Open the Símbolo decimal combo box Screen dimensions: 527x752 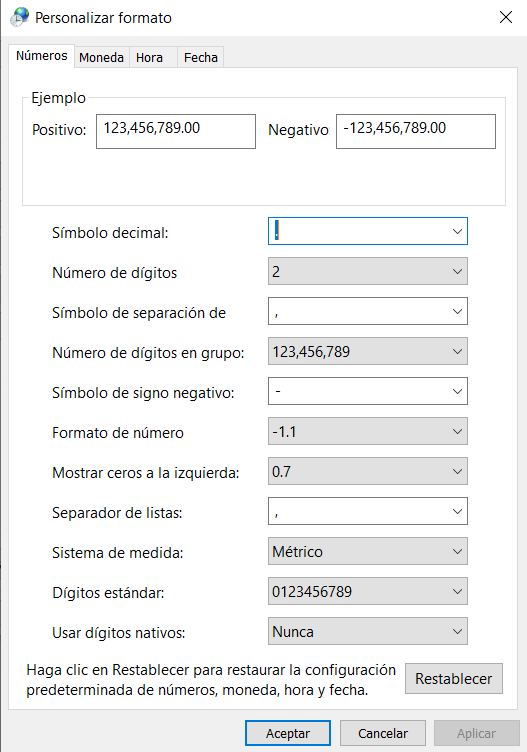[368, 231]
